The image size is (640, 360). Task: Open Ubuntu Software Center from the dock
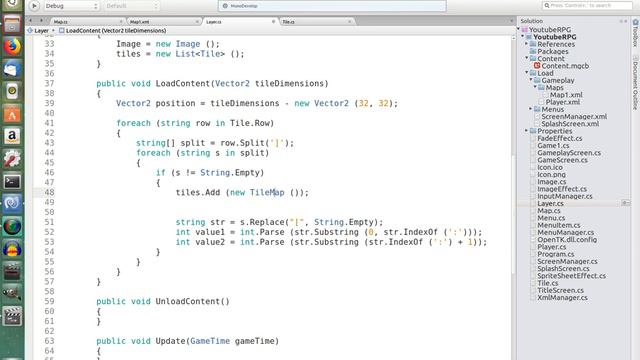[x=12, y=114]
